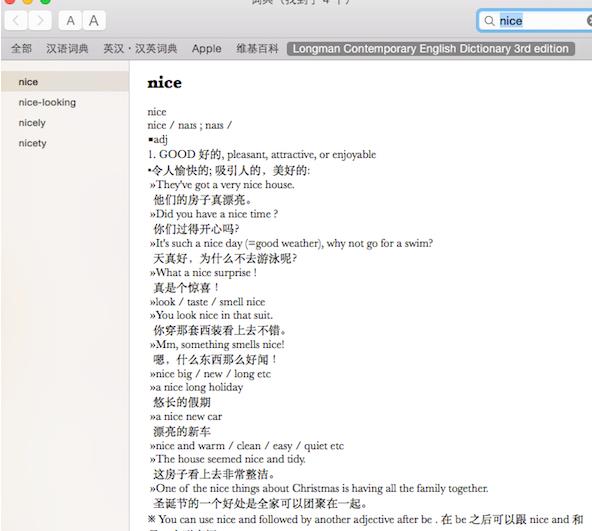This screenshot has height=531, width=592.
Task: Click sentence 'Did you have a nice time ?'
Action: [214, 214]
